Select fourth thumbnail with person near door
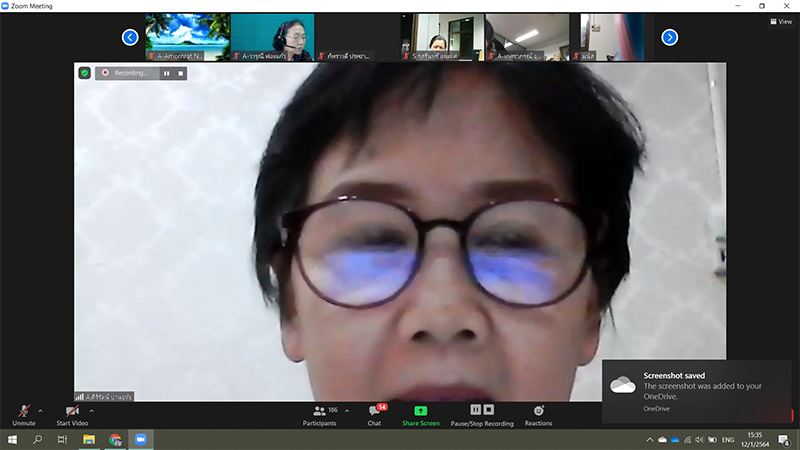Screen dimensions: 800x450 (442, 37)
